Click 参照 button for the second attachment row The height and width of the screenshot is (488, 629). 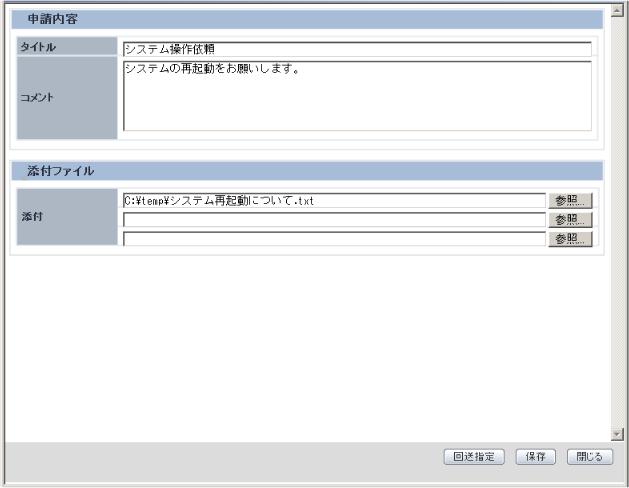[x=570, y=220]
